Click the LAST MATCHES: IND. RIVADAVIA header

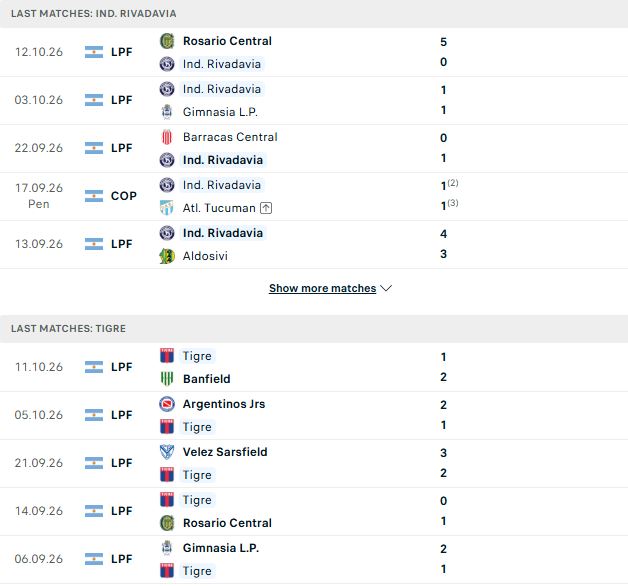point(314,14)
